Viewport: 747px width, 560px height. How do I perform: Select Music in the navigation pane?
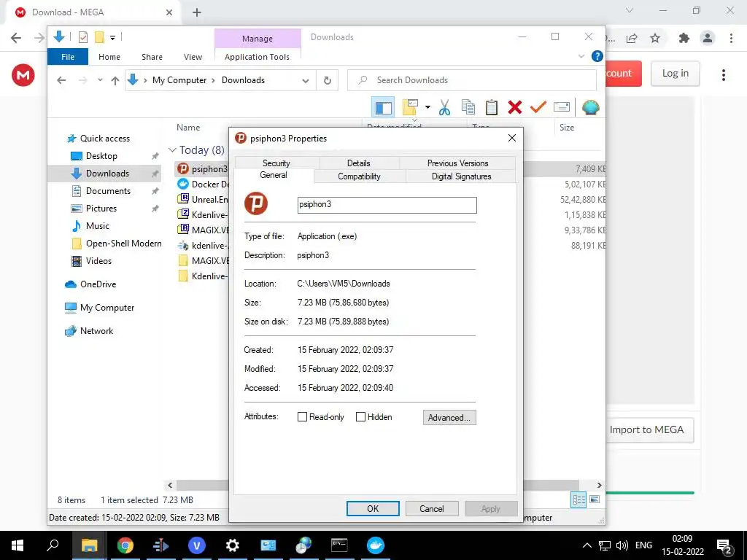[97, 226]
